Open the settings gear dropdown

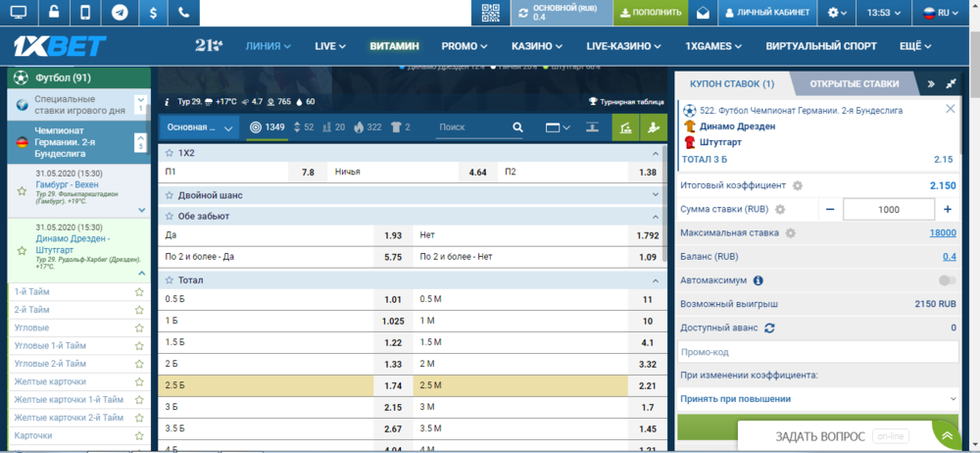tap(838, 13)
